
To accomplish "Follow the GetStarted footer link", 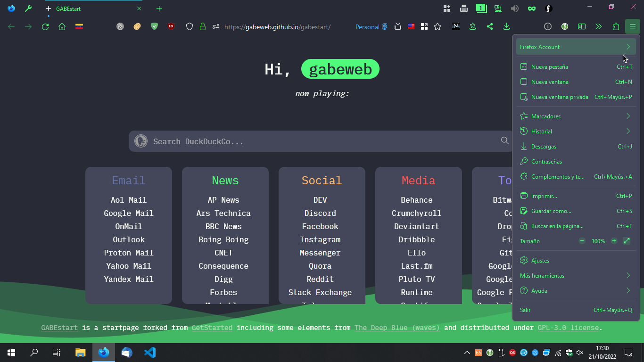I will click(x=212, y=328).
